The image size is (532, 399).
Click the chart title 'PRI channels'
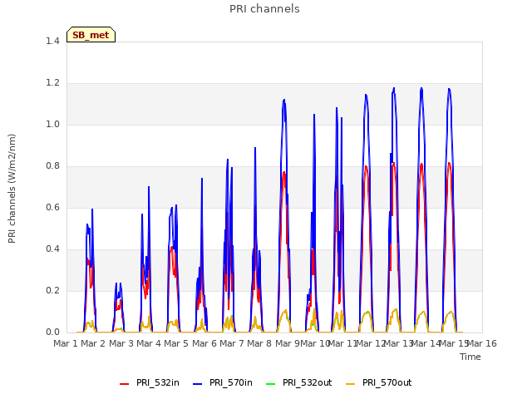[264, 9]
